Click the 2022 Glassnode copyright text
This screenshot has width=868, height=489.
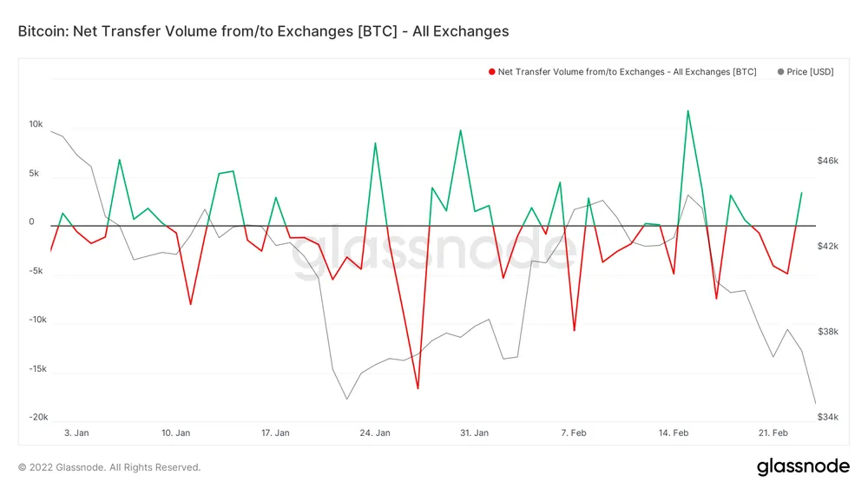(x=109, y=467)
